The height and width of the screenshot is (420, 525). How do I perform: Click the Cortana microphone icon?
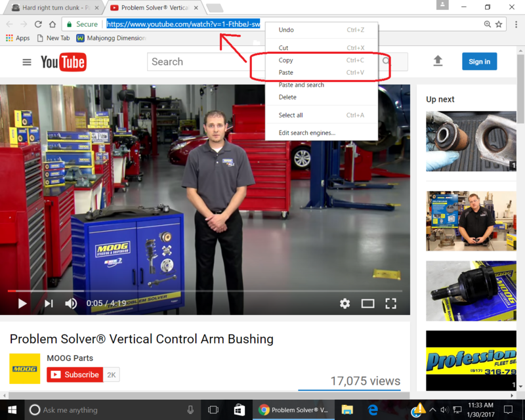click(190, 409)
